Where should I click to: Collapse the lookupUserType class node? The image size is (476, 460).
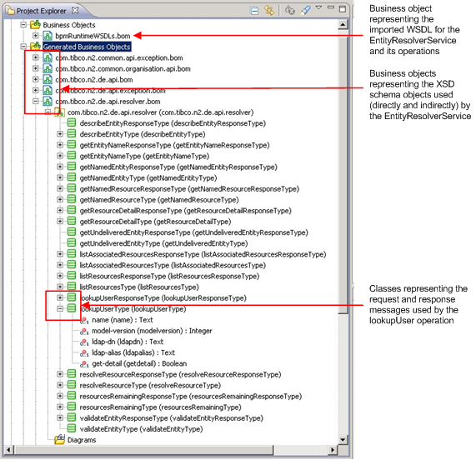(x=60, y=308)
